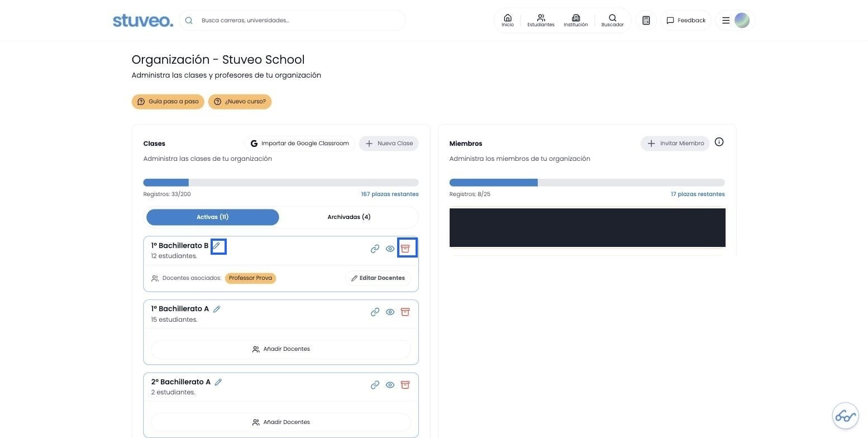This screenshot has height=438, width=868.
Task: View 1º Bachillerato B with eye icon
Action: tap(390, 249)
